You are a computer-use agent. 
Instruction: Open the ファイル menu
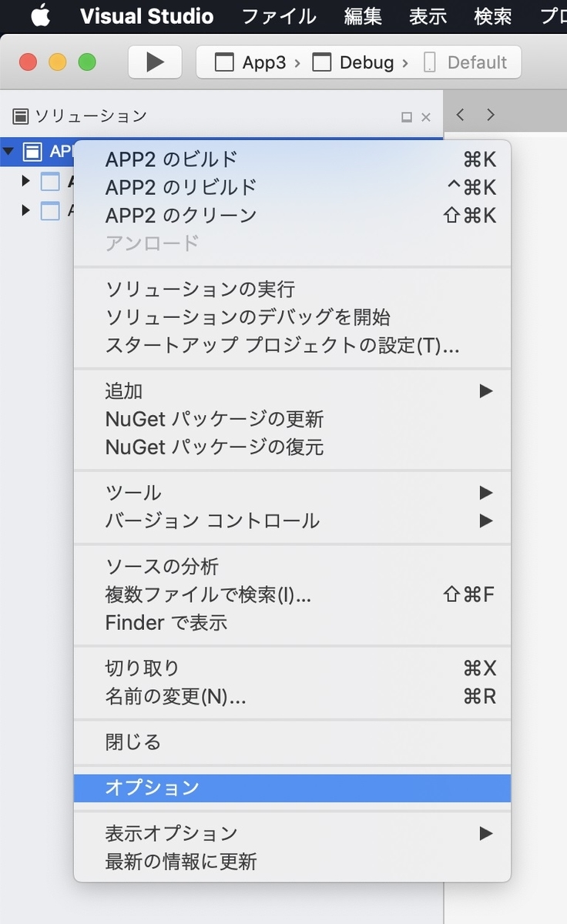(x=279, y=16)
